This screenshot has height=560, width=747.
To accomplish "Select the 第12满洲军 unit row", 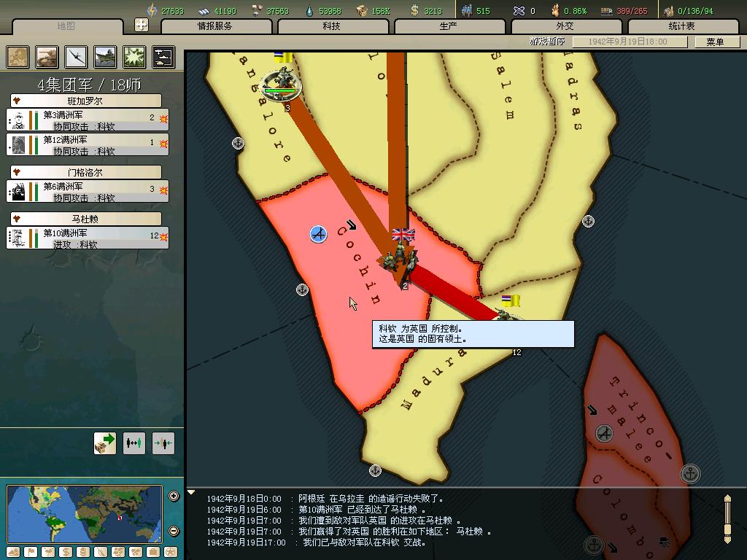I will point(88,145).
